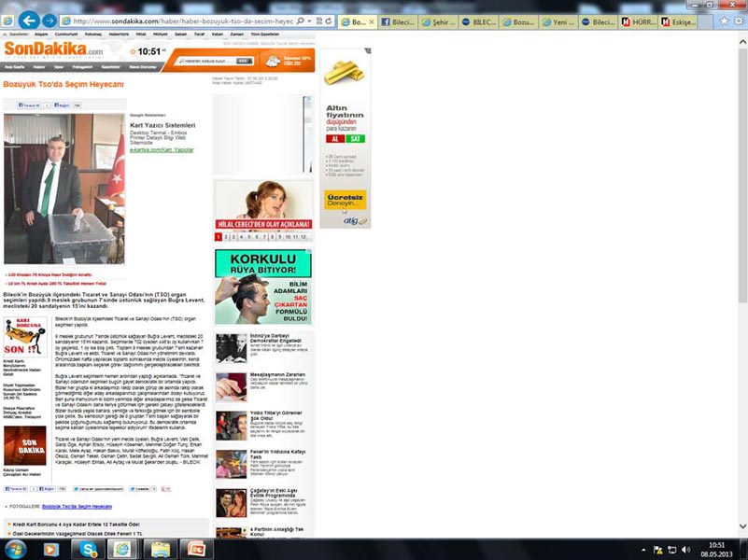Screen dimensions: 748x560
Task: Open Spor in site navigation
Action: 59,67
